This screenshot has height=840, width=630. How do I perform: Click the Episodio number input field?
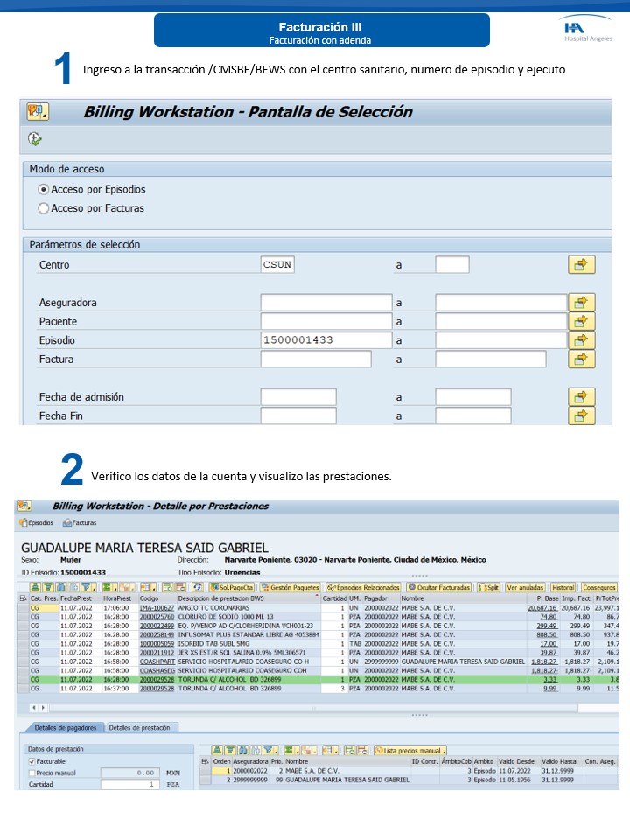(325, 340)
